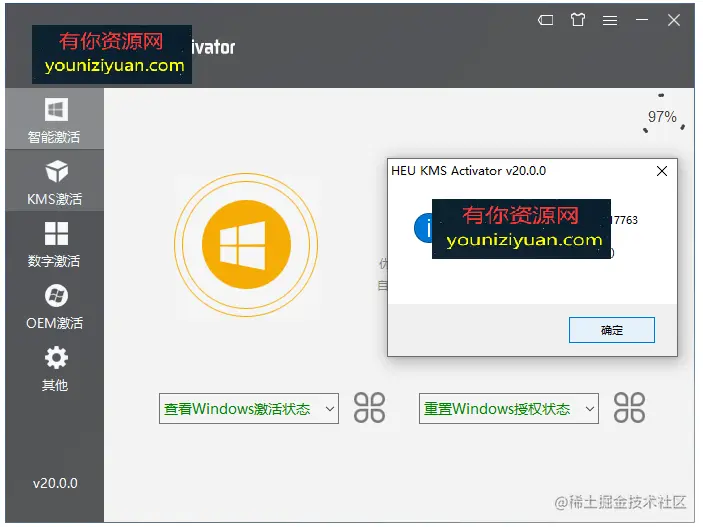Minimize the main activator window
This screenshot has height=527, width=703.
coord(642,20)
